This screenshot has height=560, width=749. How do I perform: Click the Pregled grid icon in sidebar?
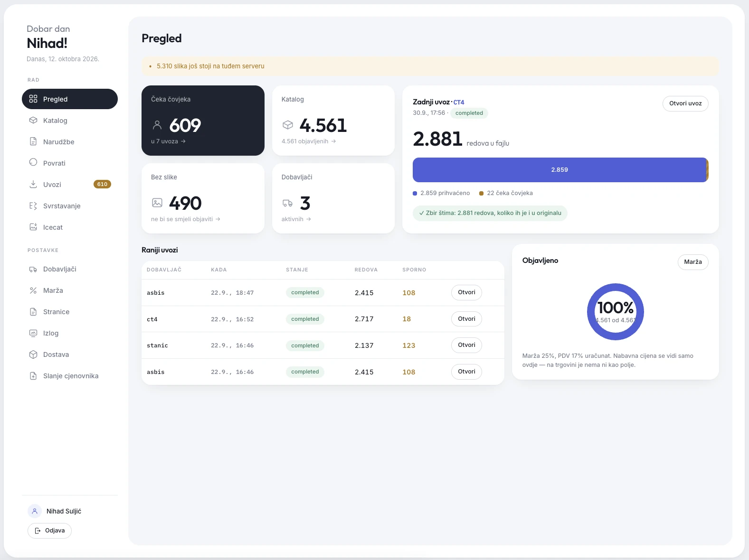click(x=33, y=99)
